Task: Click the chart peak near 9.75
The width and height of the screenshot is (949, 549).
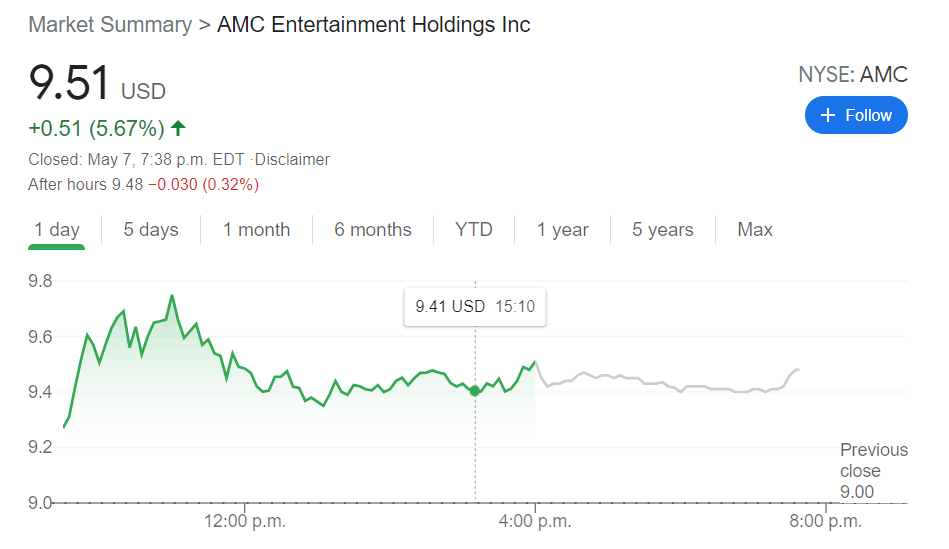Action: [172, 296]
